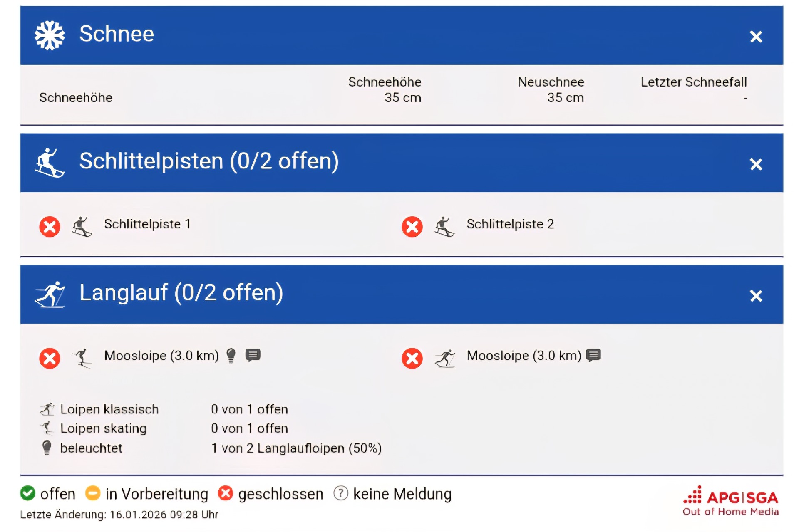Click the first Moosloipe (3.0 km) label
The width and height of the screenshot is (799, 532).
(161, 356)
